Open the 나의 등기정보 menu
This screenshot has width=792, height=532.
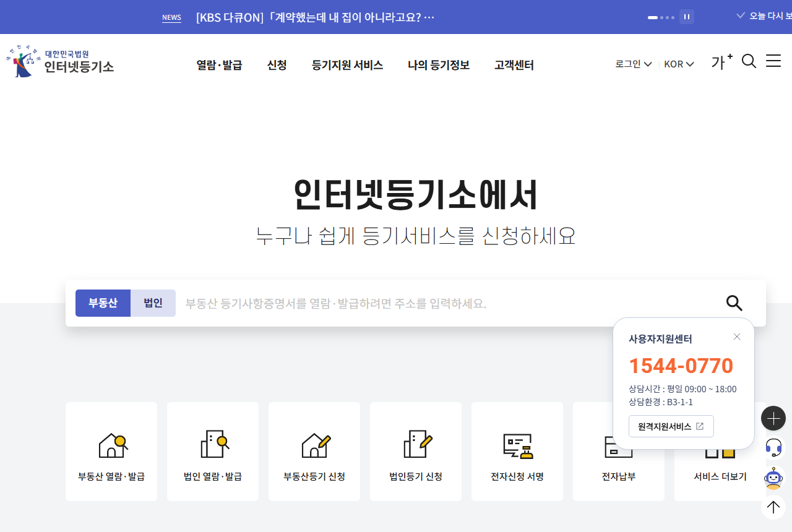pos(438,65)
